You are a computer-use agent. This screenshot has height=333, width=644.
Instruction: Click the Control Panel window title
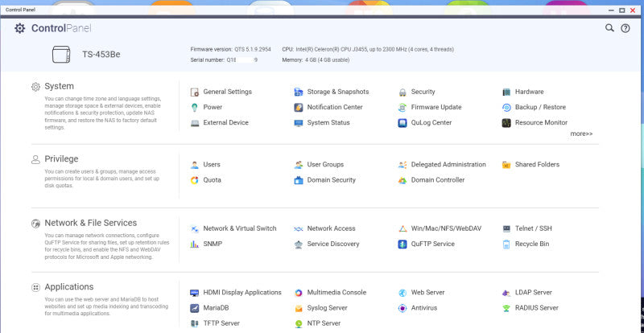tap(21, 10)
